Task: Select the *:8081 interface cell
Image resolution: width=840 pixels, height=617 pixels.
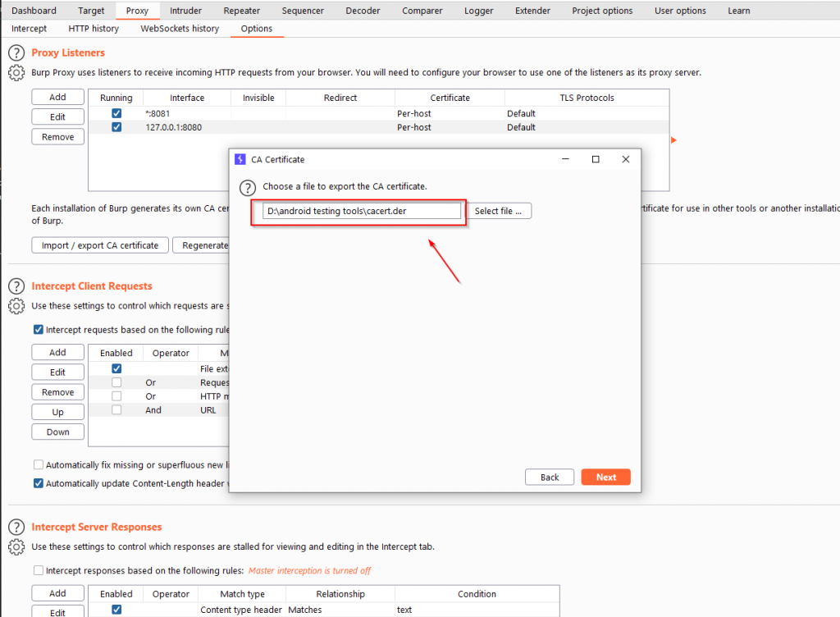Action: pyautogui.click(x=187, y=113)
